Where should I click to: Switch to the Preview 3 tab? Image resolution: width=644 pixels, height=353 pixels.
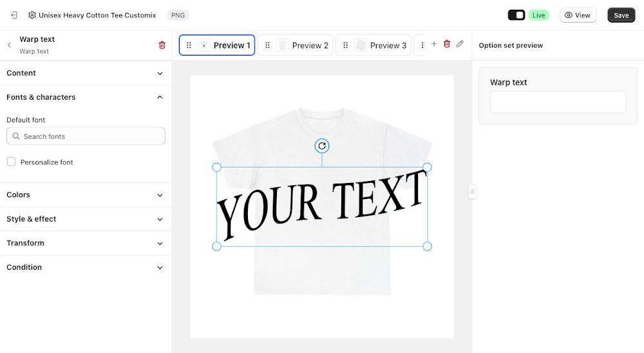pos(374,45)
